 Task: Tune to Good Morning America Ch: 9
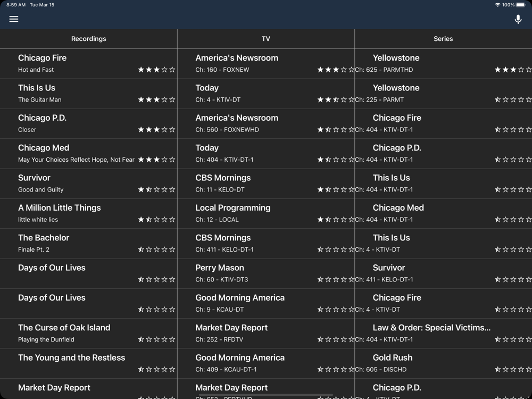[x=265, y=303]
